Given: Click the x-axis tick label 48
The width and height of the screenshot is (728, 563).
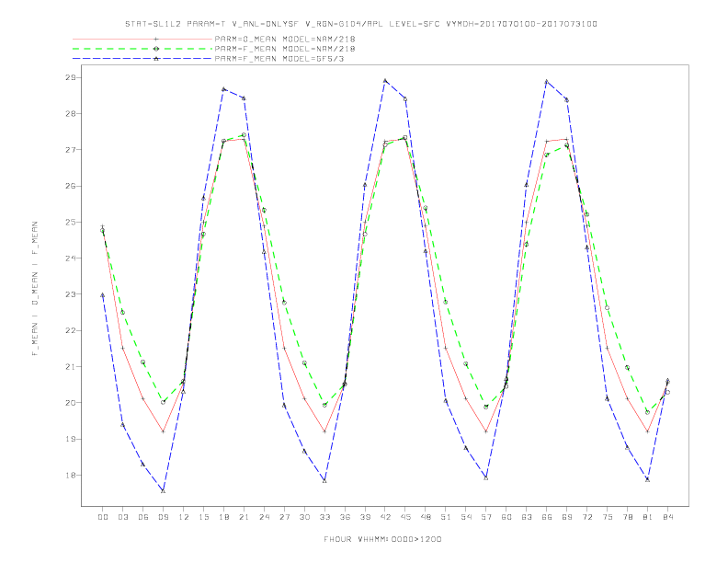Looking at the screenshot, I should click(x=426, y=517).
